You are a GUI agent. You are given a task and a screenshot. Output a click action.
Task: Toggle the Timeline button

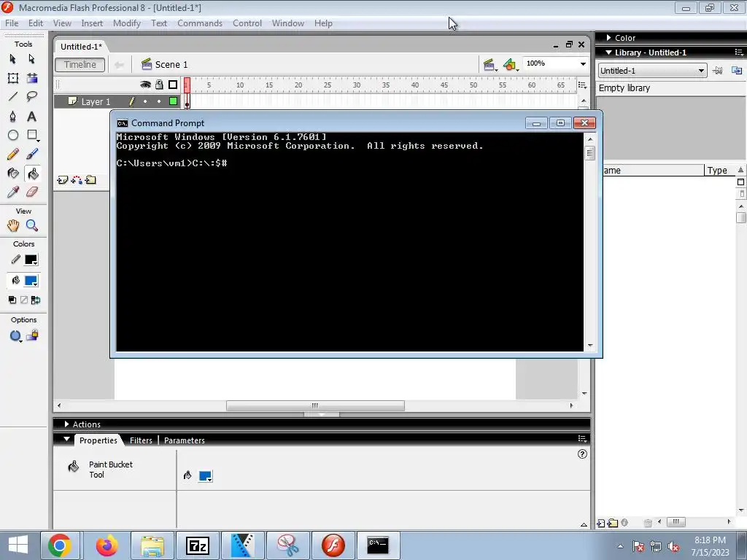click(x=80, y=65)
